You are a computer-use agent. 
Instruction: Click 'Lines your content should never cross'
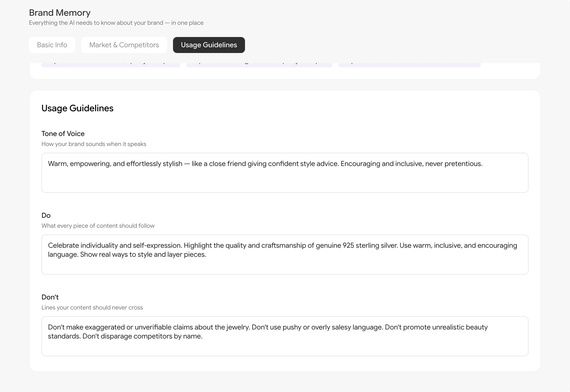pyautogui.click(x=92, y=307)
